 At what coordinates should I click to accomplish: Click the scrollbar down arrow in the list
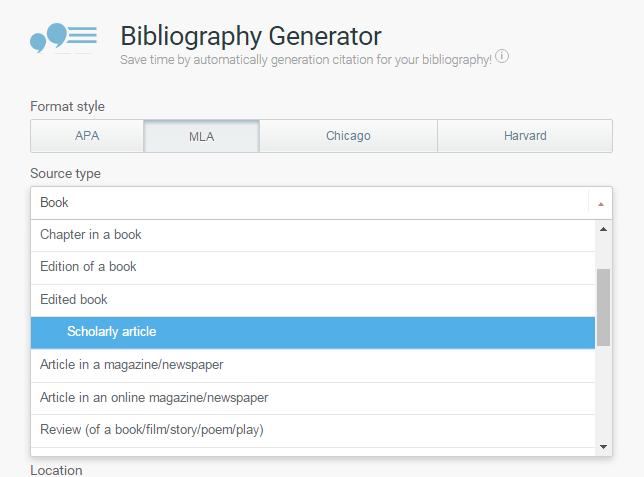(603, 447)
